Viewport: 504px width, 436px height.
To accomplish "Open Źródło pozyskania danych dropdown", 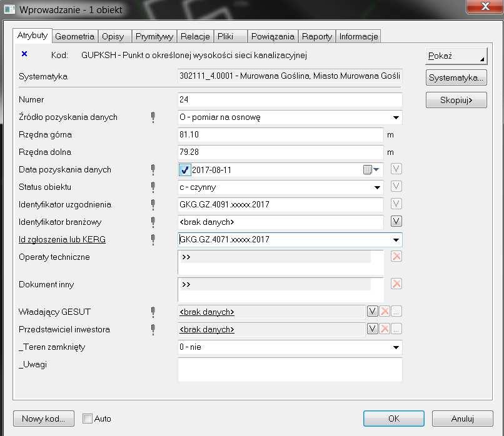I will pos(396,117).
